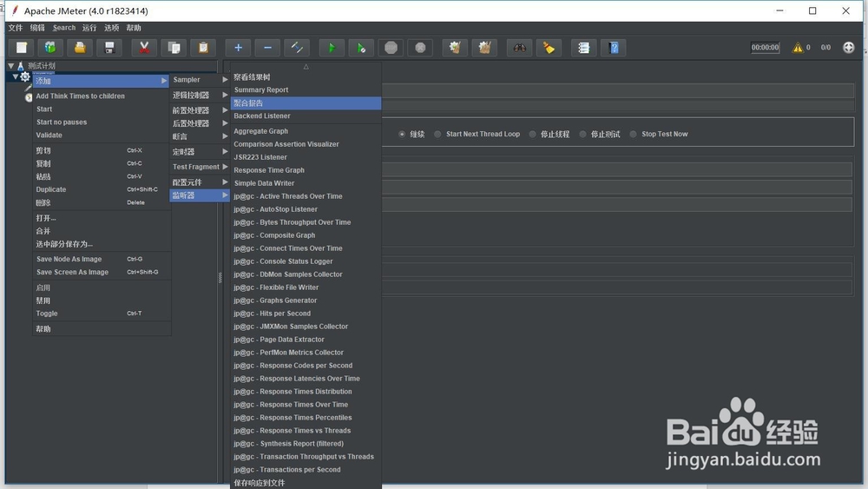
Task: Open the 运行 menu
Action: [x=89, y=28]
